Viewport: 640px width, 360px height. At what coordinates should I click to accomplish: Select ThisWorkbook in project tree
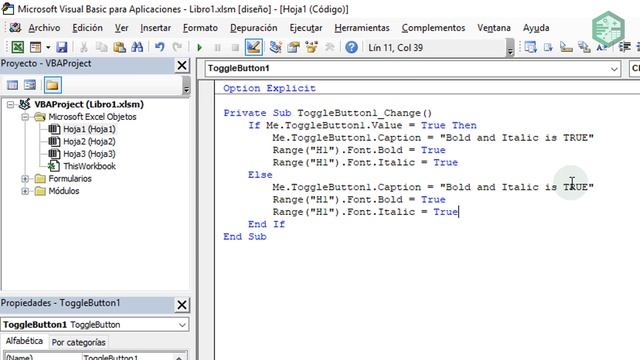89,166
